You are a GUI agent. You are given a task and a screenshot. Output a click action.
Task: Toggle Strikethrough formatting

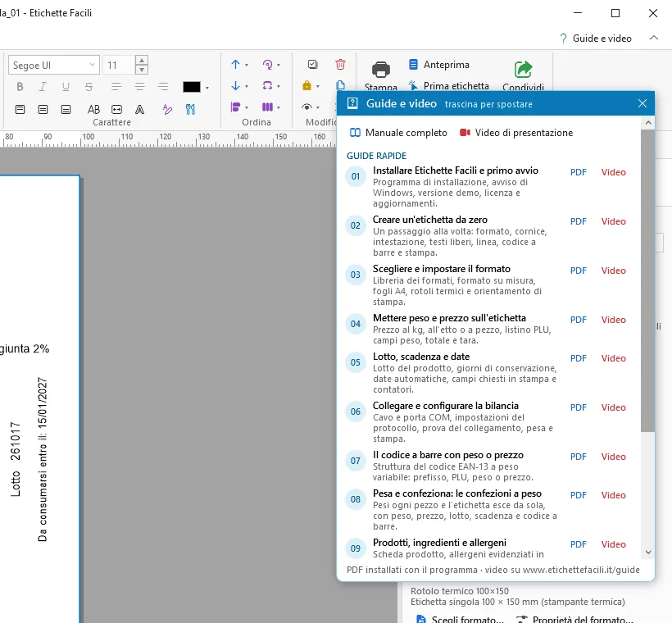(x=89, y=87)
